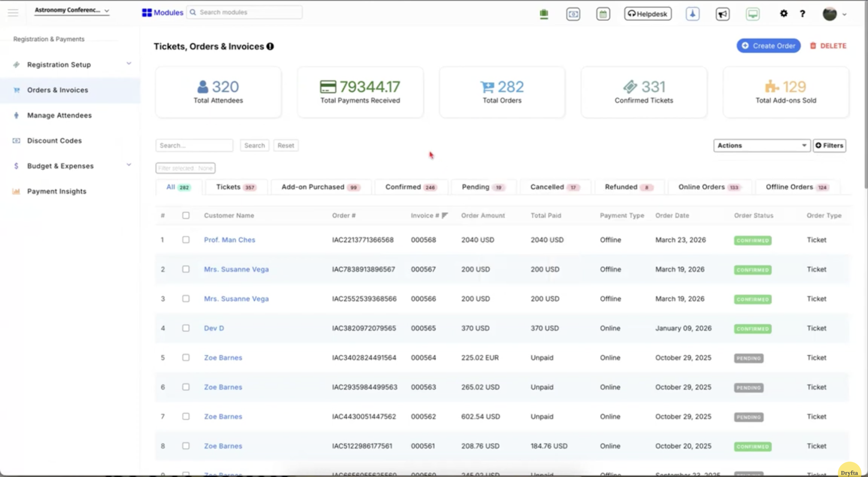This screenshot has width=868, height=477.
Task: Click the megaphone announcements icon
Action: [723, 14]
